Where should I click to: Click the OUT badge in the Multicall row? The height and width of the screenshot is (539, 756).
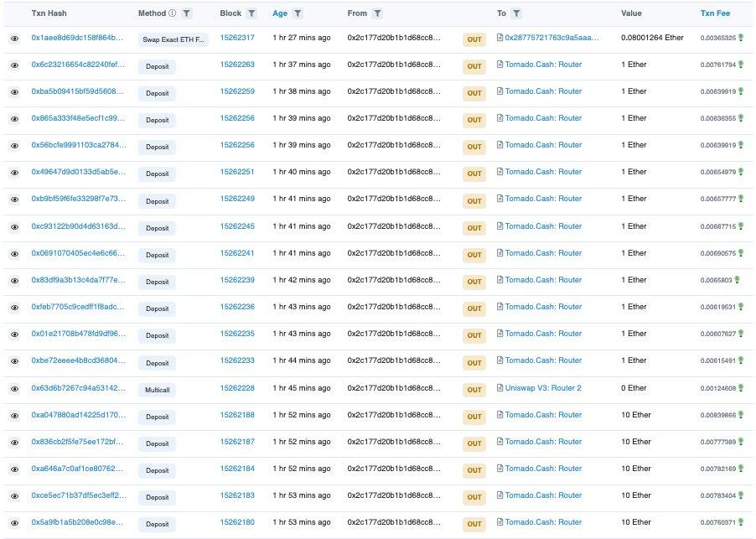(474, 388)
